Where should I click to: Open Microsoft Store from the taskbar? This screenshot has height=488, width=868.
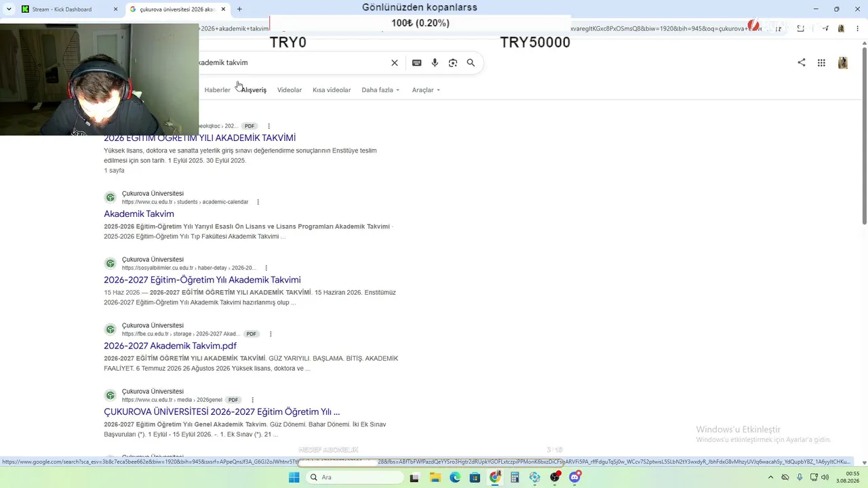click(475, 477)
